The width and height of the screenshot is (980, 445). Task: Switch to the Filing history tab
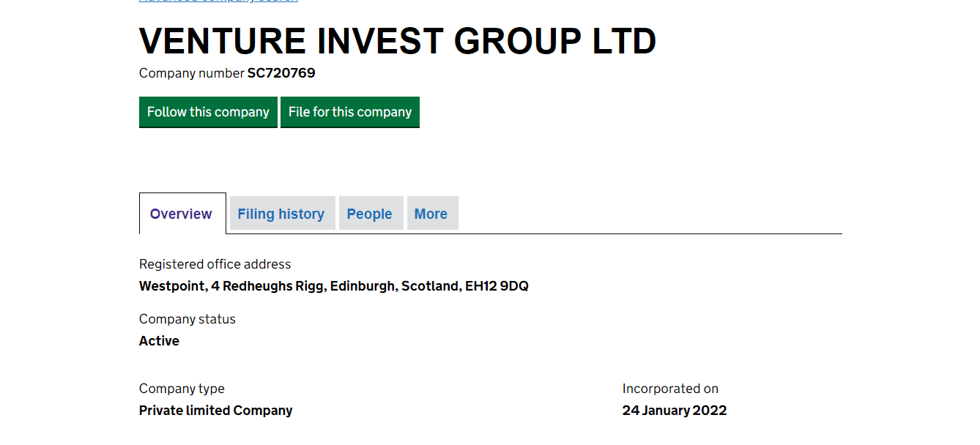point(281,214)
